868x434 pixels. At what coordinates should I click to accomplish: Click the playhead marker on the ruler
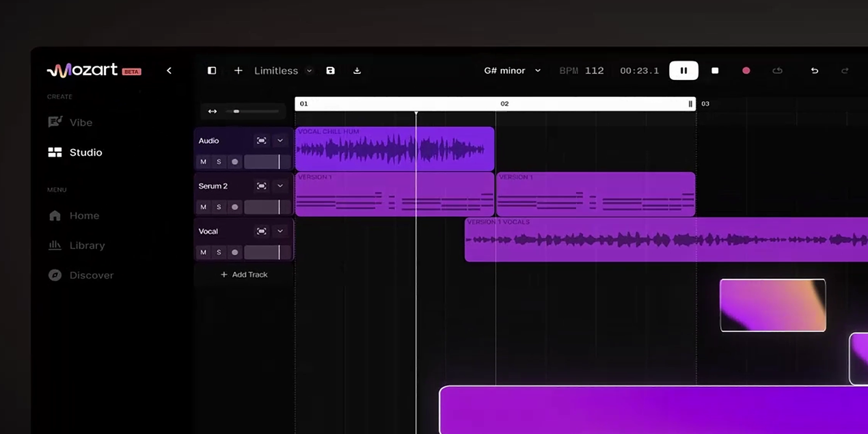tap(416, 112)
